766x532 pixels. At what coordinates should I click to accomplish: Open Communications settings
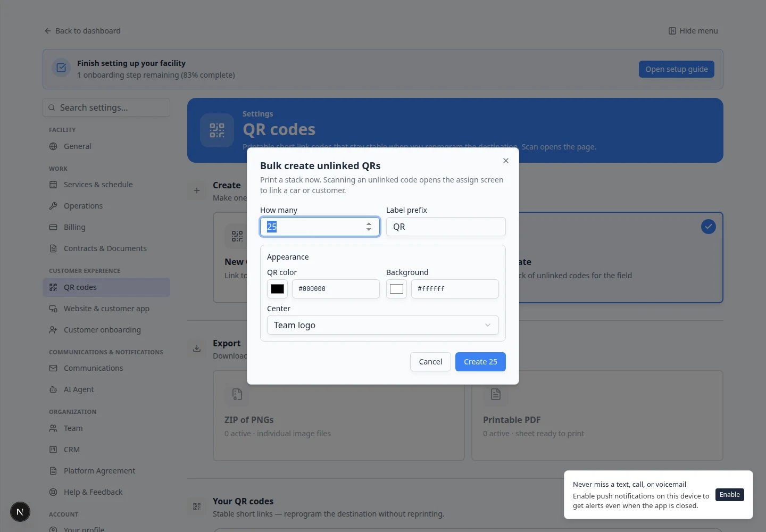[x=106, y=368]
